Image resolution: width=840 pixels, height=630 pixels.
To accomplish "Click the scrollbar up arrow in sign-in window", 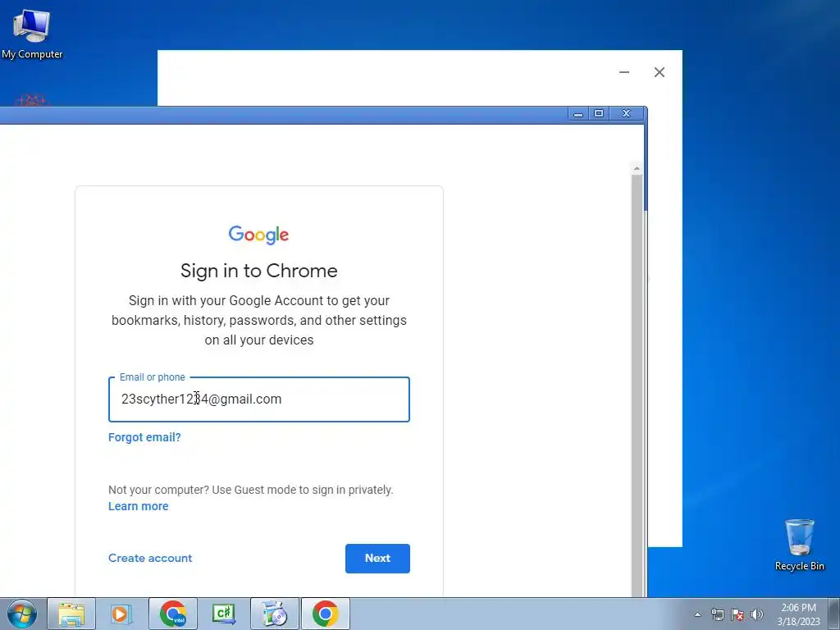I will click(x=637, y=169).
